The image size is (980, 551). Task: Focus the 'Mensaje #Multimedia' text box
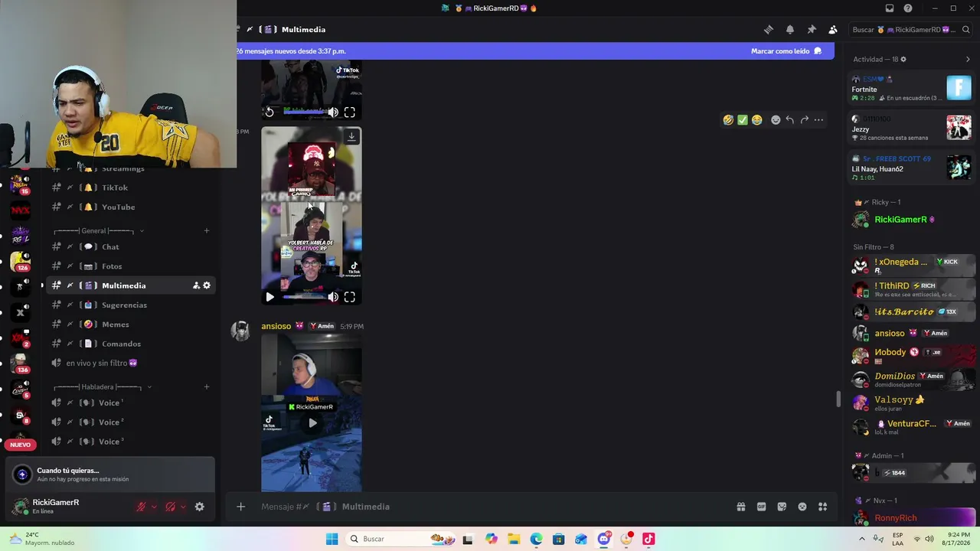pos(490,507)
